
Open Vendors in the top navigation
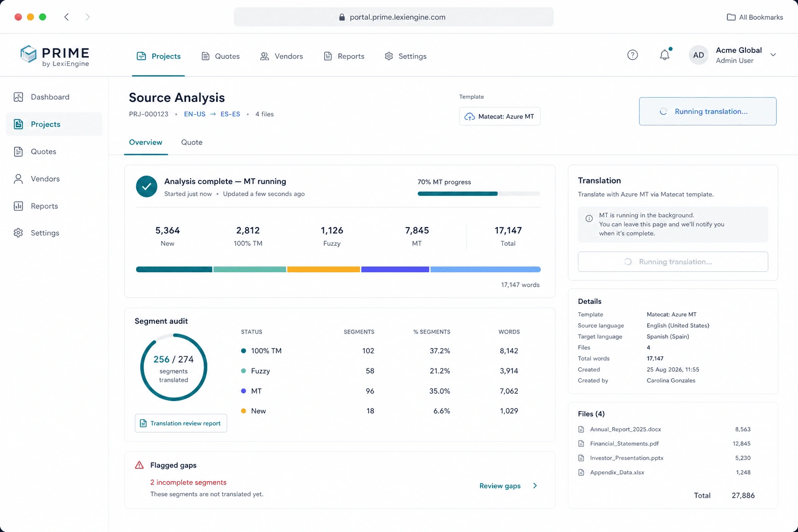(282, 56)
